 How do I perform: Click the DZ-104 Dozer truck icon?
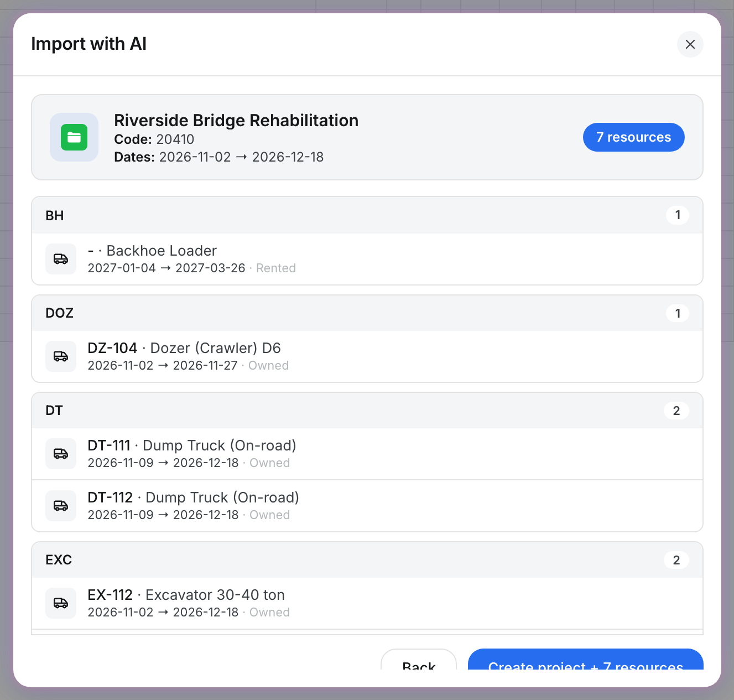click(61, 356)
